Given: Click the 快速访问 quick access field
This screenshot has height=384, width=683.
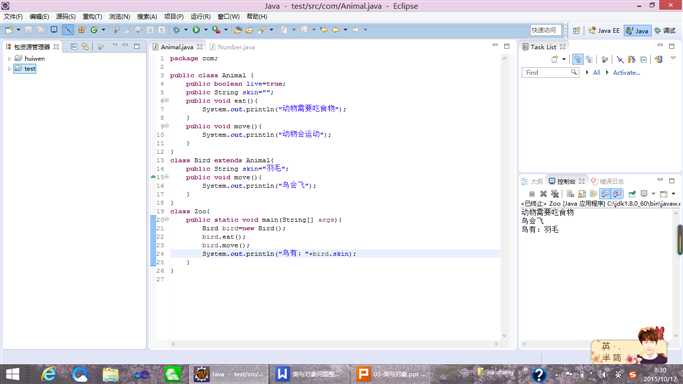Looking at the screenshot, I should point(545,30).
